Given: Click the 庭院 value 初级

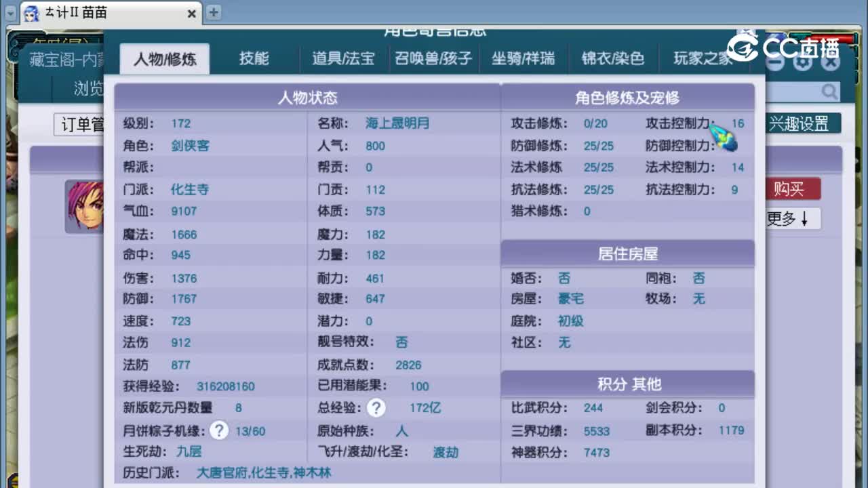Looking at the screenshot, I should pyautogui.click(x=571, y=321).
